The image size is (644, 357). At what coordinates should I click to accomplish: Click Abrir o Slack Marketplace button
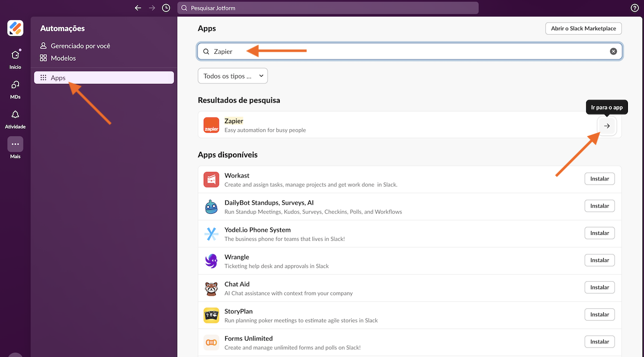(x=583, y=29)
